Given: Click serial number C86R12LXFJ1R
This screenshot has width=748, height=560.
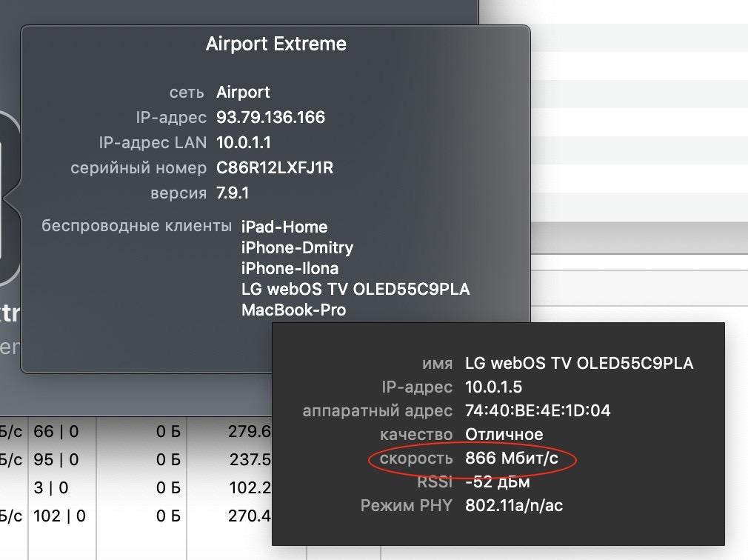Looking at the screenshot, I should click(x=274, y=168).
